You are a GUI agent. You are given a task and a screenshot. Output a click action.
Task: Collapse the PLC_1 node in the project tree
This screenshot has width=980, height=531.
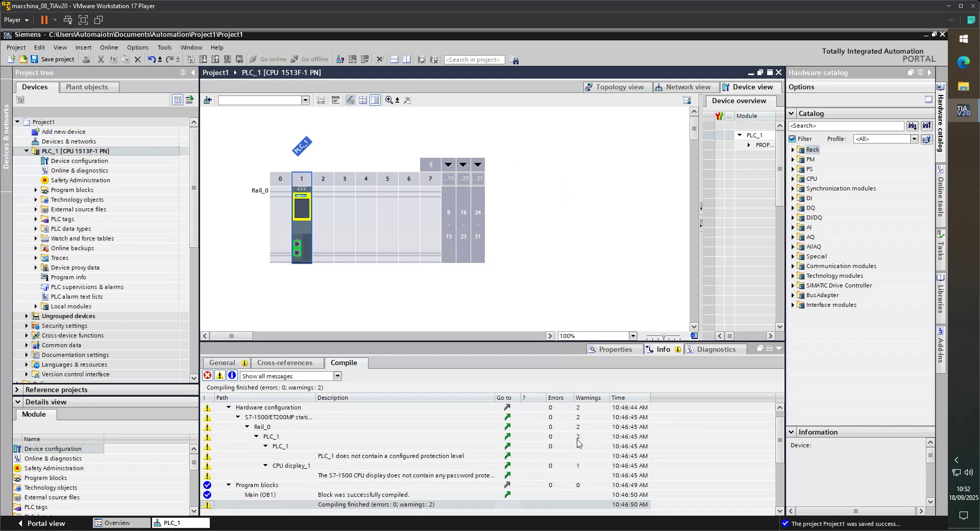coord(27,151)
